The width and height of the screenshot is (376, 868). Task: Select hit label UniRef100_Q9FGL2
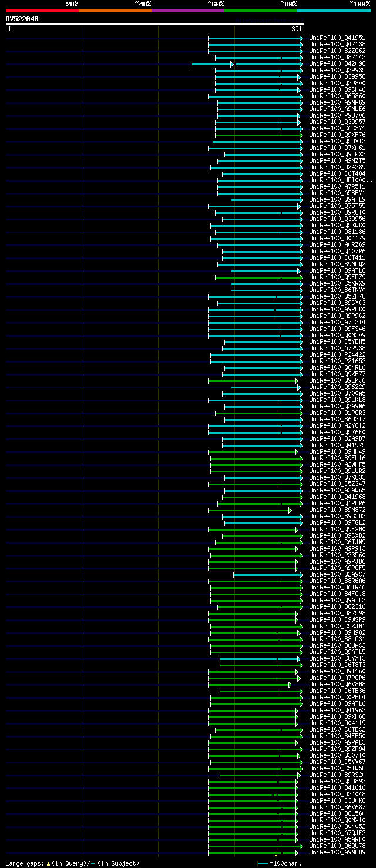pyautogui.click(x=337, y=522)
